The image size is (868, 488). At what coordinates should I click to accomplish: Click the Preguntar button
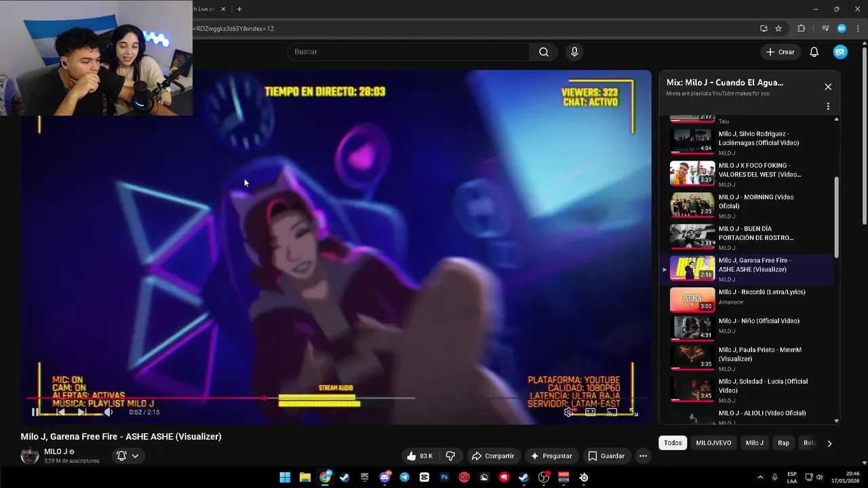(551, 456)
